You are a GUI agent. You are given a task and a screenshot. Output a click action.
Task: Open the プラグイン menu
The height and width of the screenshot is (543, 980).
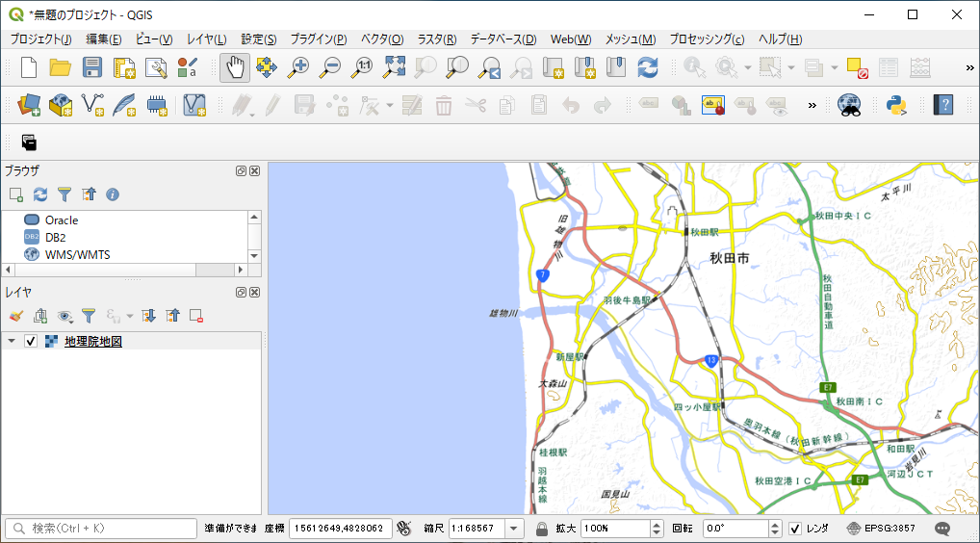[x=318, y=39]
